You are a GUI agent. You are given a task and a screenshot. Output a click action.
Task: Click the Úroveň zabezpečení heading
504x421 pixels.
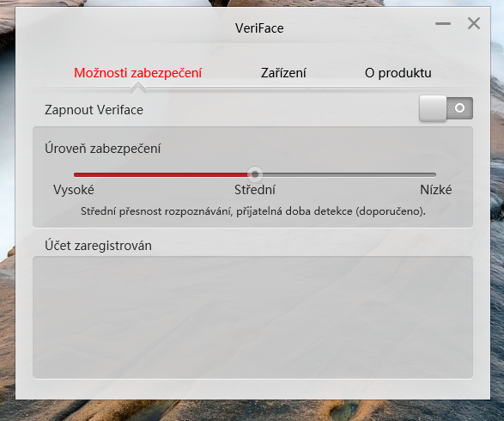click(x=102, y=149)
